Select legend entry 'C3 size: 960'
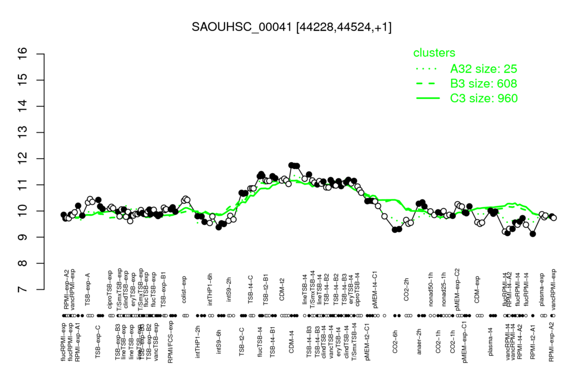This screenshot has width=588, height=368. click(x=483, y=98)
